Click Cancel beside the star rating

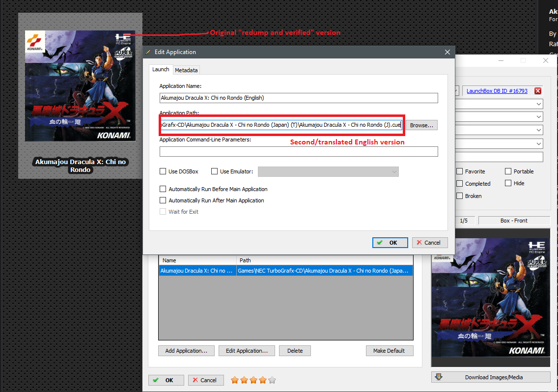point(206,380)
